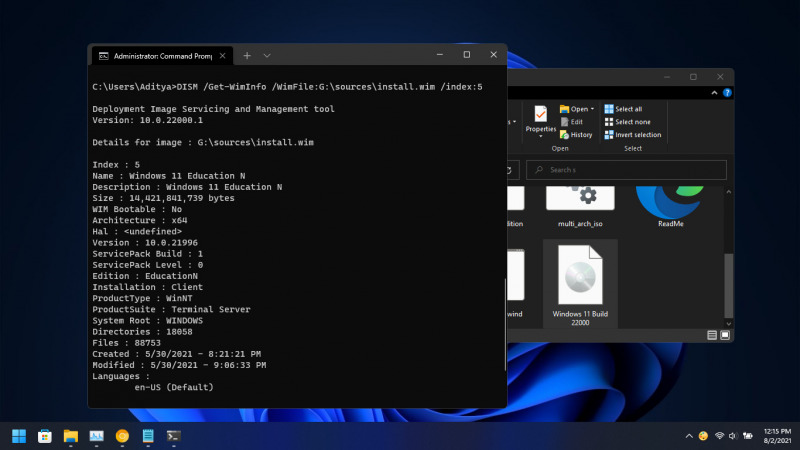Click the DISM /Get-WimInfo command line
The height and width of the screenshot is (450, 800).
[287, 87]
